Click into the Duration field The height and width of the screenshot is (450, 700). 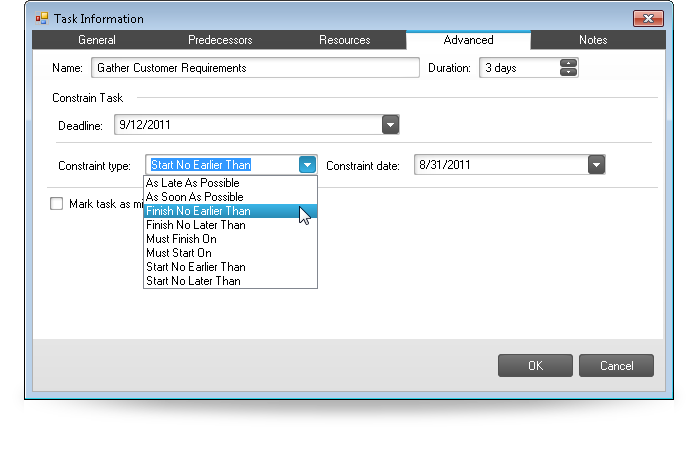coord(519,68)
